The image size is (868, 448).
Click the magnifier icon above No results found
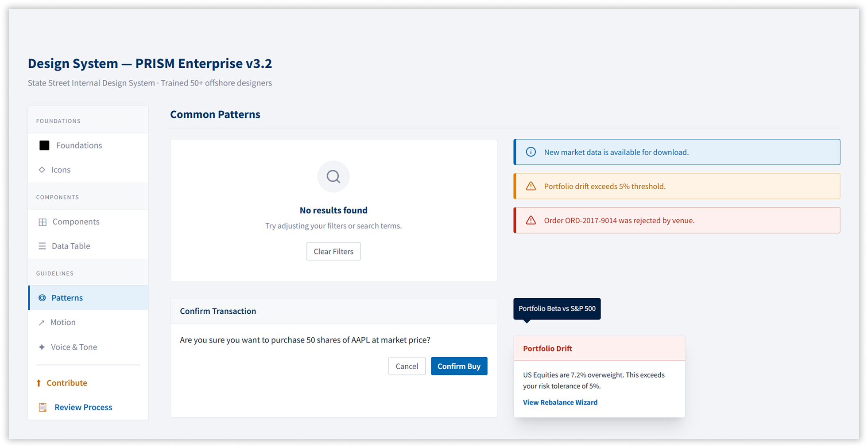tap(333, 177)
